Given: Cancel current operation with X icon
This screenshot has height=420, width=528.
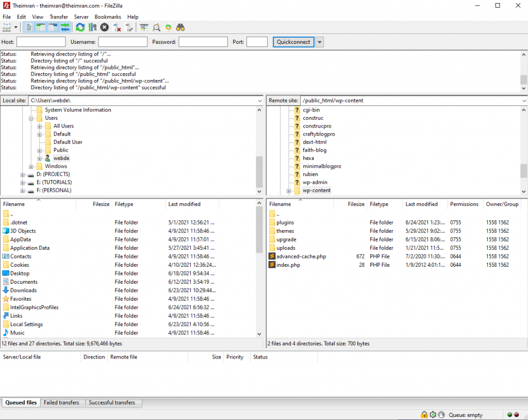Looking at the screenshot, I should pos(105,27).
